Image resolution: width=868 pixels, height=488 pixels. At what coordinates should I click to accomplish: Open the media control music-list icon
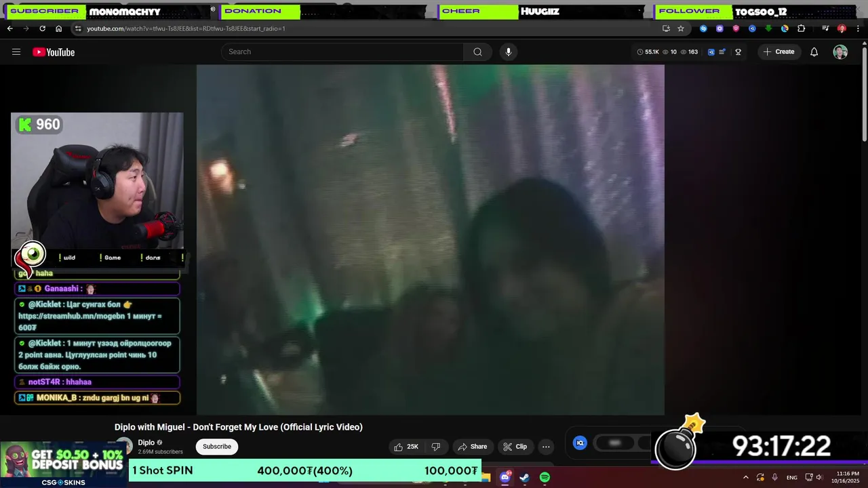pos(825,28)
